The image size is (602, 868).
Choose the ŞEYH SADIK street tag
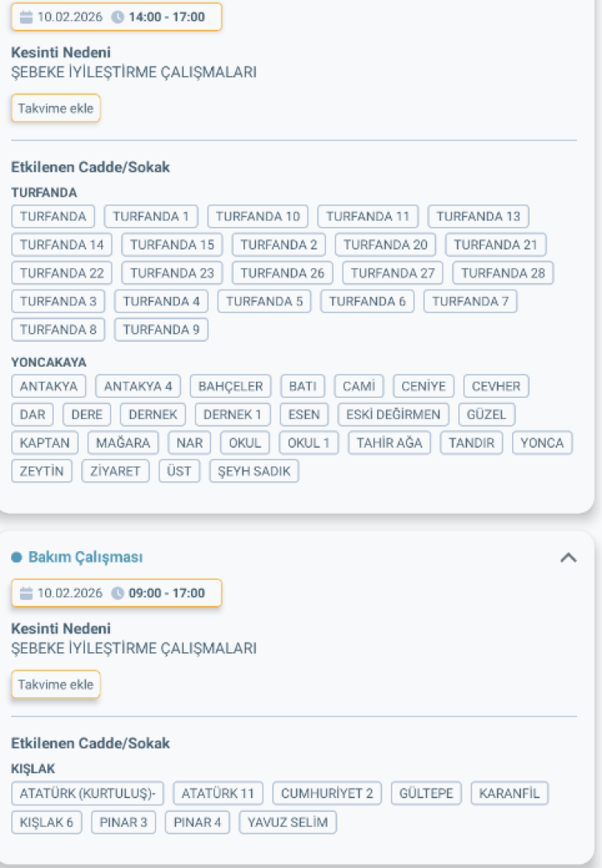[x=254, y=471]
